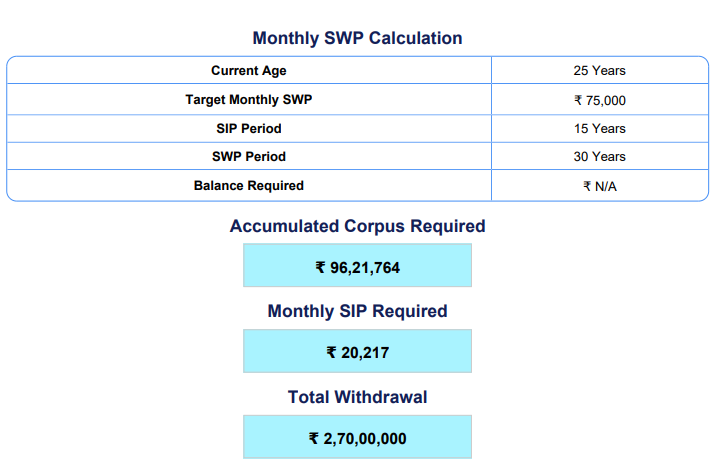Click the 25 Years value cell
Screen dimensions: 715x470
(600, 71)
